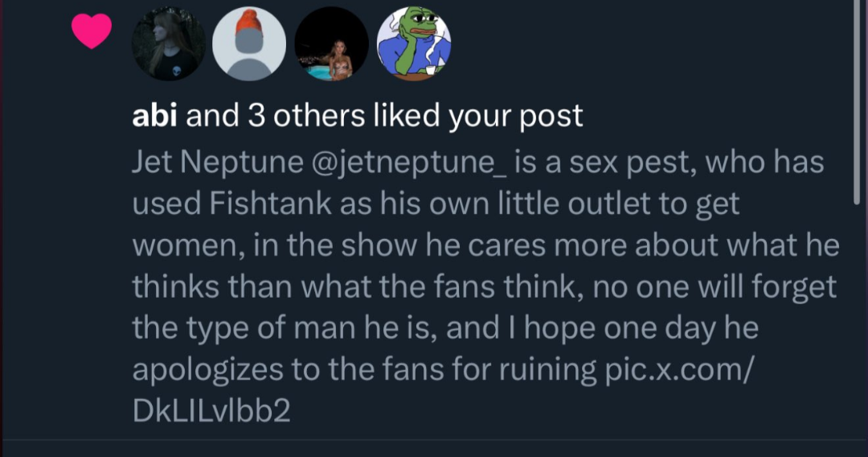868x457 pixels.
Task: Click the DkLILvlbb2 link ending
Action: 211,411
